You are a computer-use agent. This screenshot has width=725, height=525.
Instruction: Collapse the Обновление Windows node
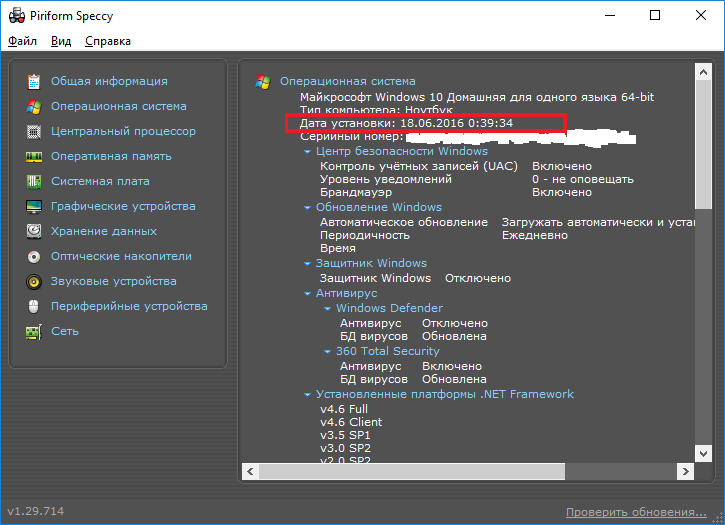307,208
